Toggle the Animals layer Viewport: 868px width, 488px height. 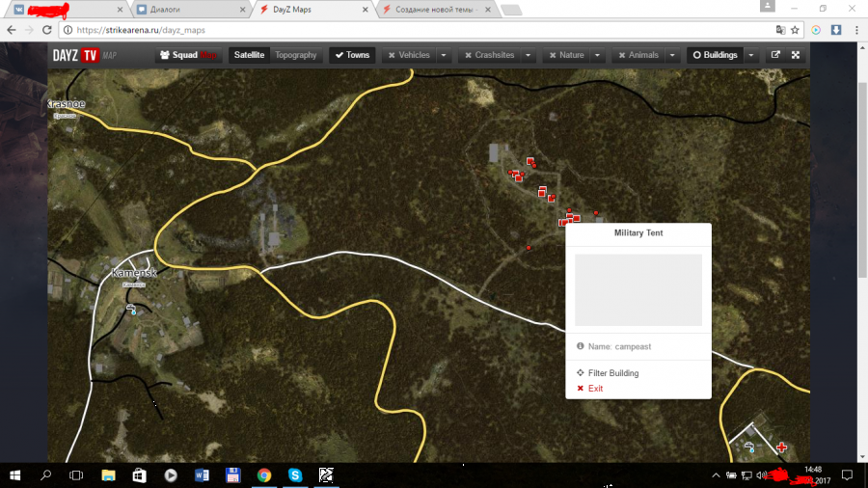pyautogui.click(x=638, y=55)
